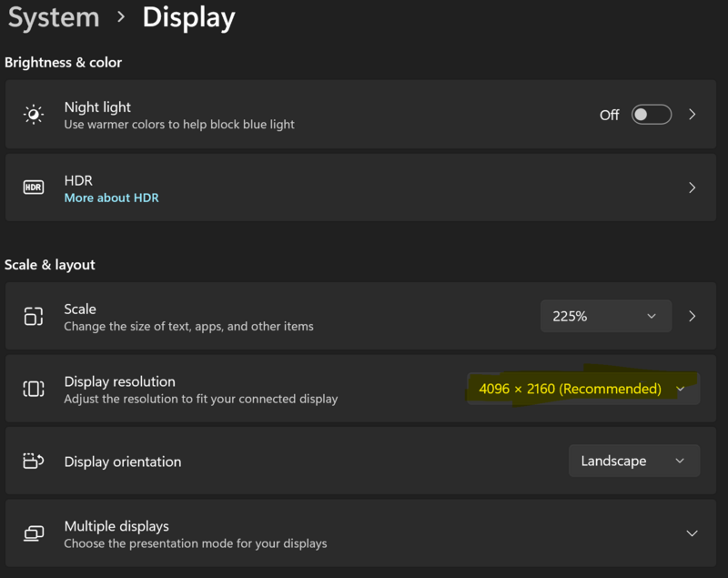Click the Display breadcrumb title
The width and height of the screenshot is (728, 578).
click(188, 18)
